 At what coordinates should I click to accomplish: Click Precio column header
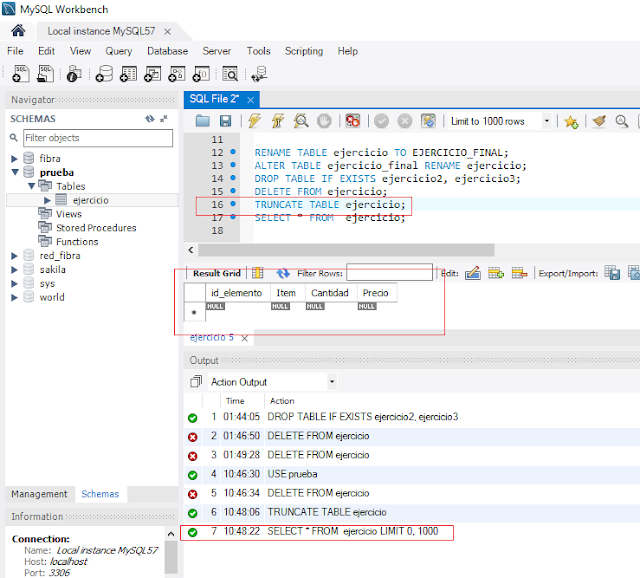(376, 293)
